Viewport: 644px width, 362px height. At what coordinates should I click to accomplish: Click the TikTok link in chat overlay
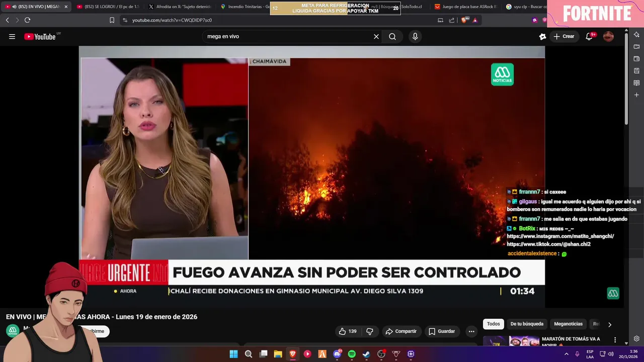pyautogui.click(x=548, y=244)
